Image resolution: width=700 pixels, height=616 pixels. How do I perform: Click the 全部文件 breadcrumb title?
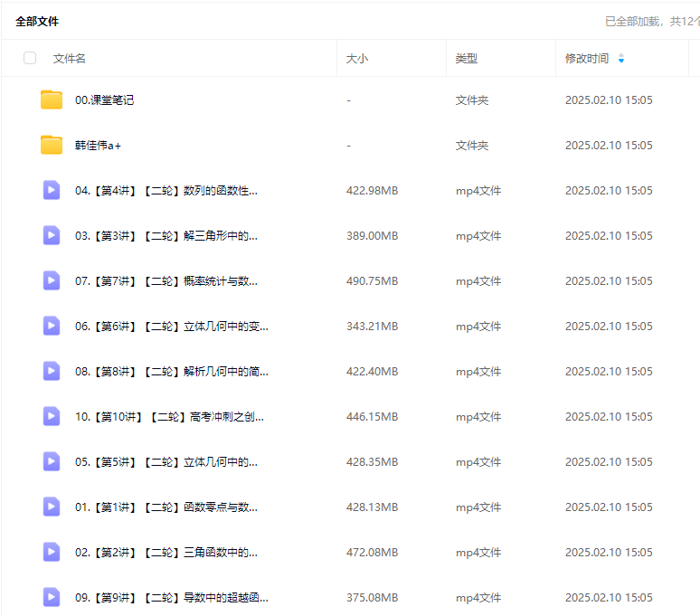37,21
